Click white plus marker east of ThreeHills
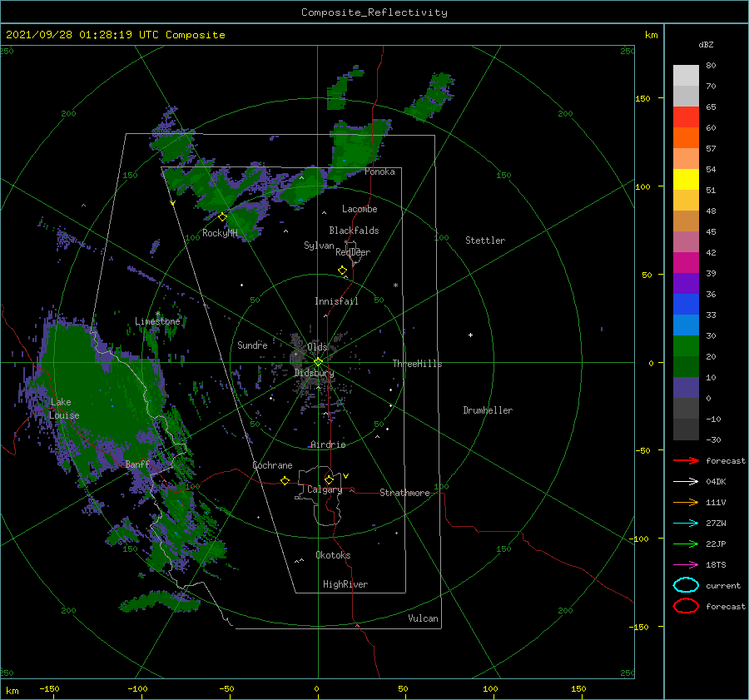Viewport: 749px width, 700px height. pyautogui.click(x=470, y=335)
